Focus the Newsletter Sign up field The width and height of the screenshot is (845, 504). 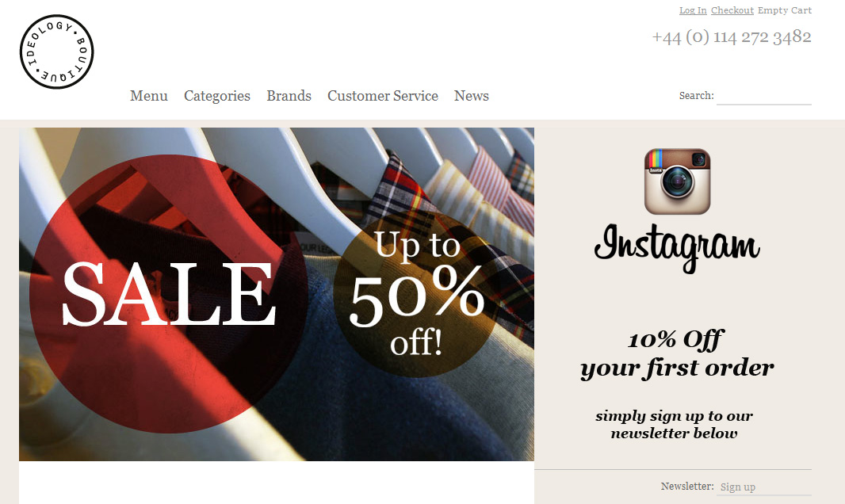click(x=764, y=487)
